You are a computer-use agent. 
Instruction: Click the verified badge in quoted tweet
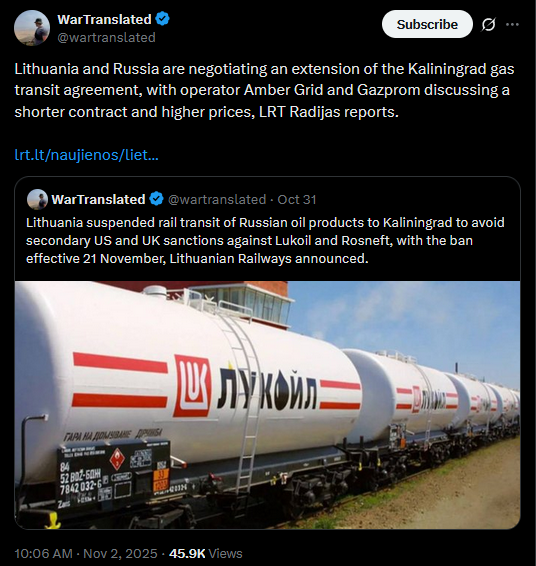156,199
